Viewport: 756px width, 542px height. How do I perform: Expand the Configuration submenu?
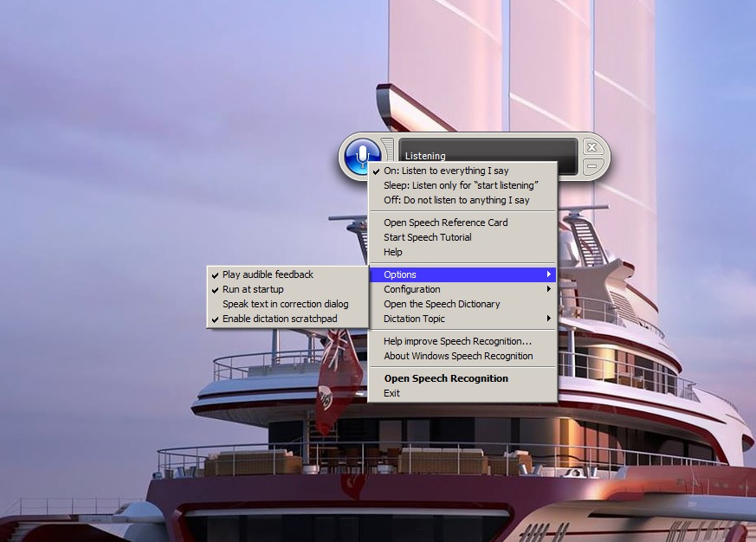click(x=462, y=289)
